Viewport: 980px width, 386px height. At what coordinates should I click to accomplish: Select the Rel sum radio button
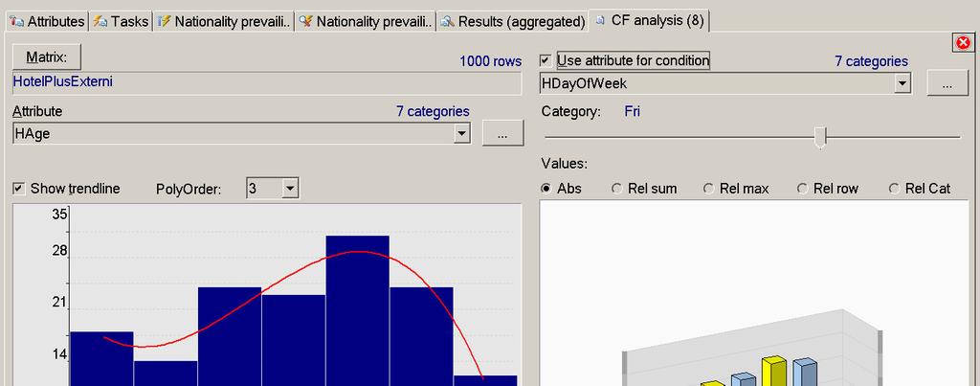pos(617,189)
